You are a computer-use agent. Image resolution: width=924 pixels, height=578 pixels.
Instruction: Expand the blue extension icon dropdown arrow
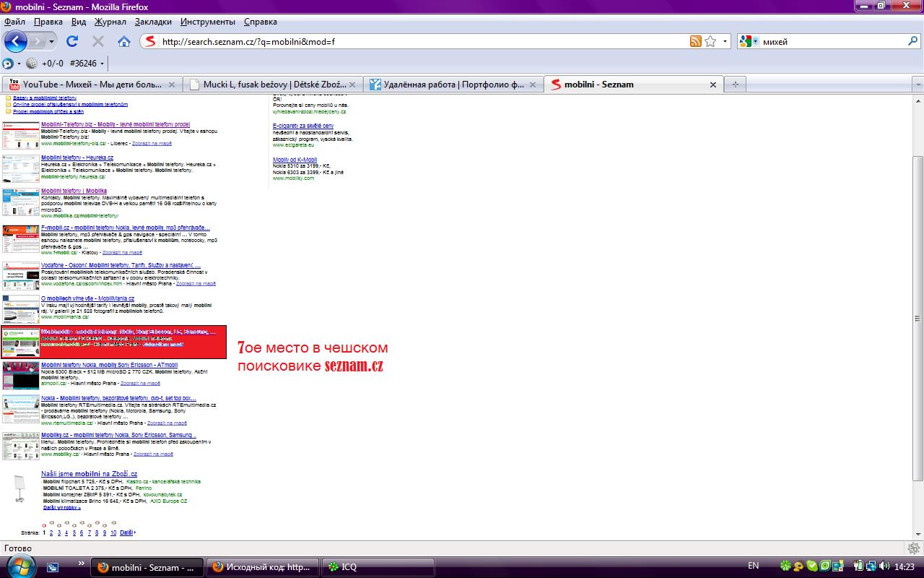[x=19, y=64]
